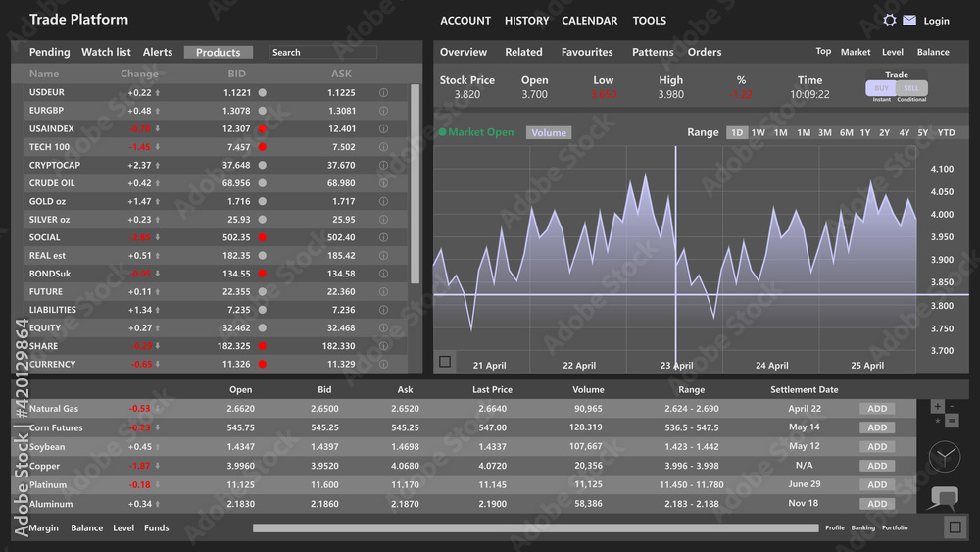Image resolution: width=980 pixels, height=552 pixels.
Task: Open messages via the envelope icon
Action: [909, 20]
